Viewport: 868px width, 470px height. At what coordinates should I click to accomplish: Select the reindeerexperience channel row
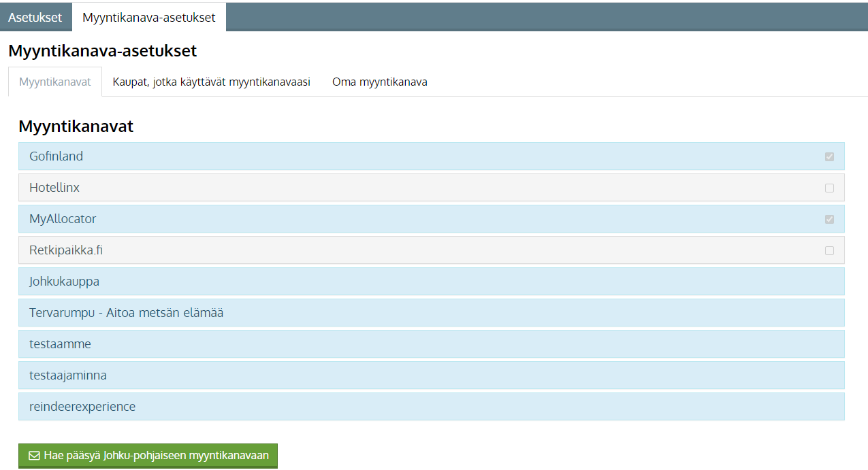[x=432, y=407]
